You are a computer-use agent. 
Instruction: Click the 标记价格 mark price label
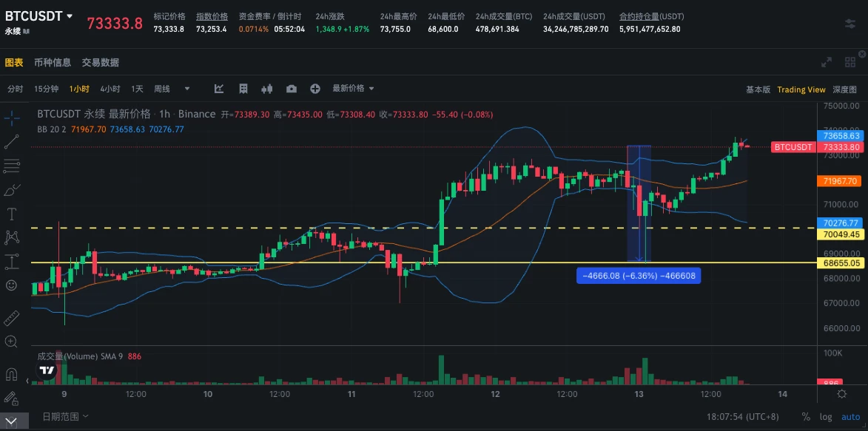pyautogui.click(x=169, y=16)
